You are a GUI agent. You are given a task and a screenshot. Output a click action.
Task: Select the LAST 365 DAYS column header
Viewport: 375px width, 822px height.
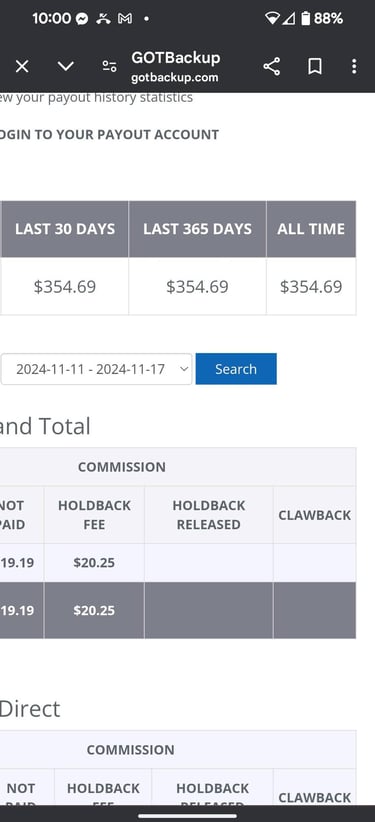197,229
